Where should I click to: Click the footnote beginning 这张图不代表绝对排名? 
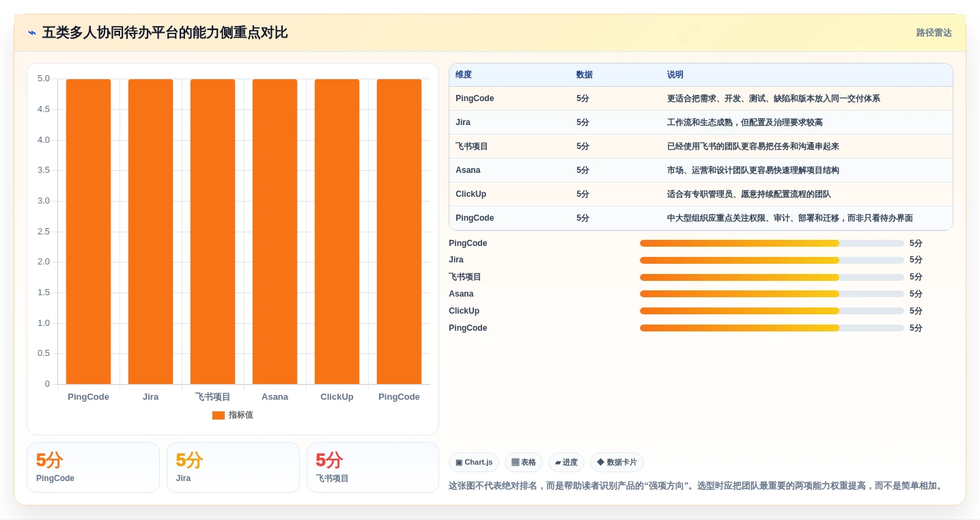pos(697,486)
